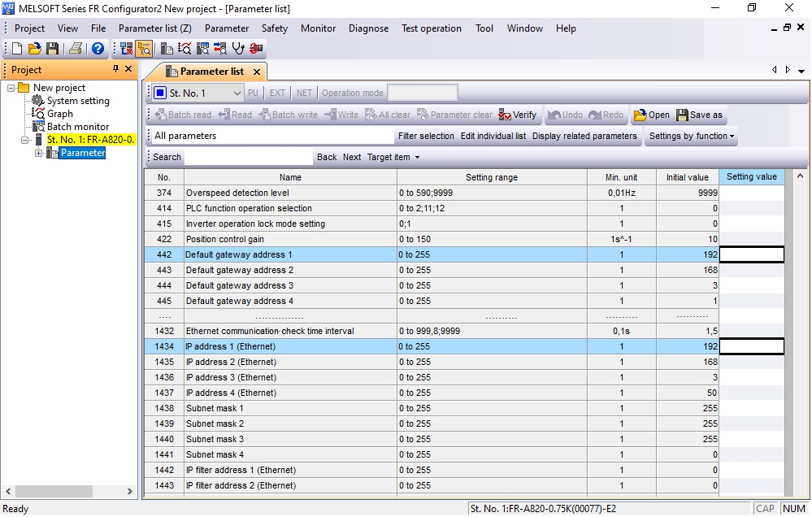Pin the Project panel with pushpin icon

pos(115,70)
